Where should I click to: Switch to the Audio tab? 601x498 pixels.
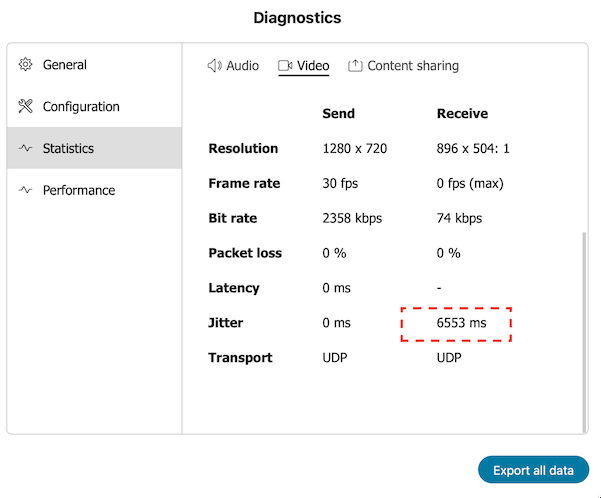coord(242,66)
